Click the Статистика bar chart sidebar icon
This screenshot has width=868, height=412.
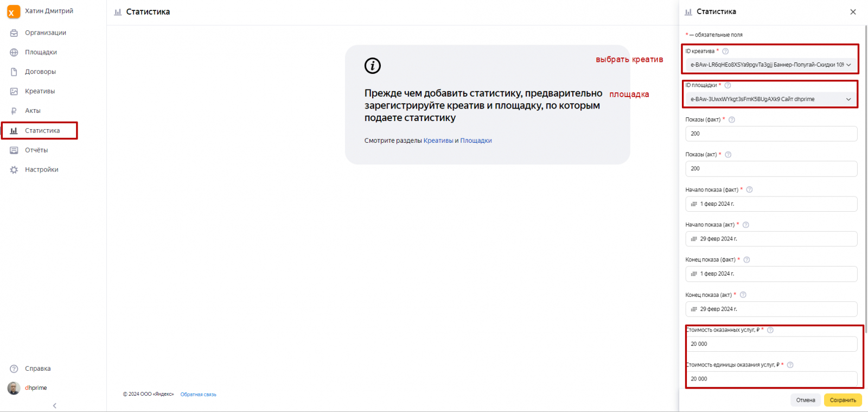[14, 131]
